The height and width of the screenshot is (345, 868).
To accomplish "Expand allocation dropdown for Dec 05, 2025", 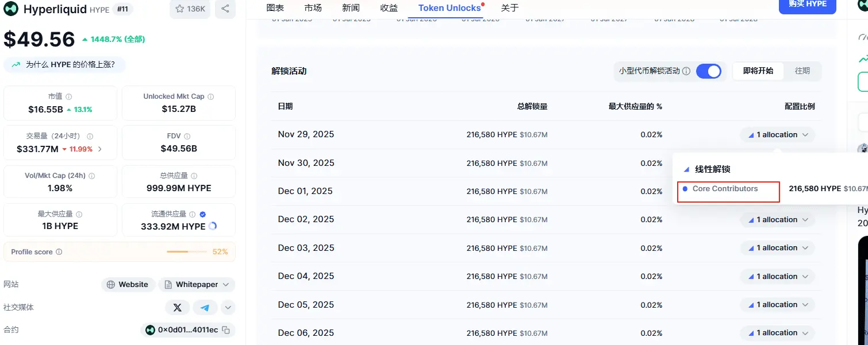I will (777, 305).
